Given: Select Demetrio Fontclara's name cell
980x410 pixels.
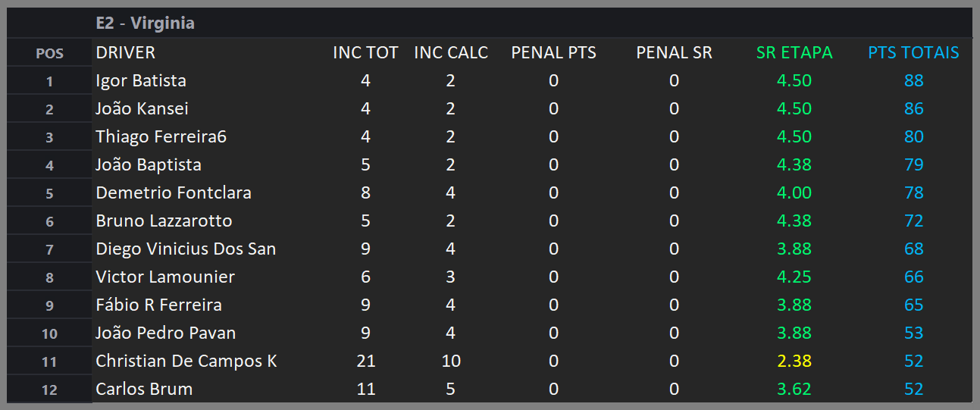Looking at the screenshot, I should pyautogui.click(x=174, y=192).
